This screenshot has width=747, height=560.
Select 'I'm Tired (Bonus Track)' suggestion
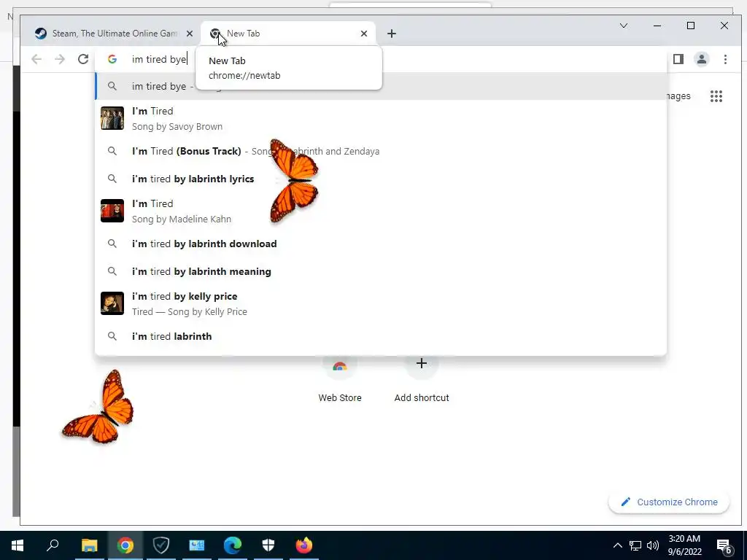(380, 151)
